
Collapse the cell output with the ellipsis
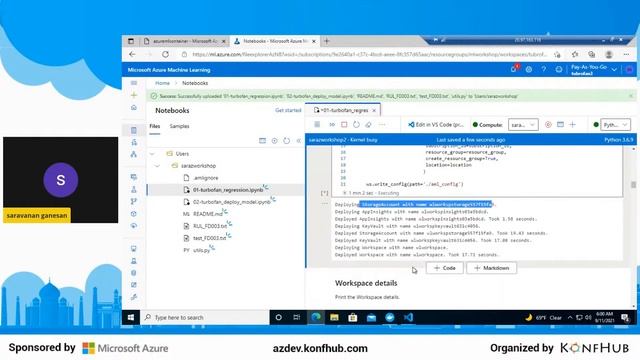(x=324, y=203)
